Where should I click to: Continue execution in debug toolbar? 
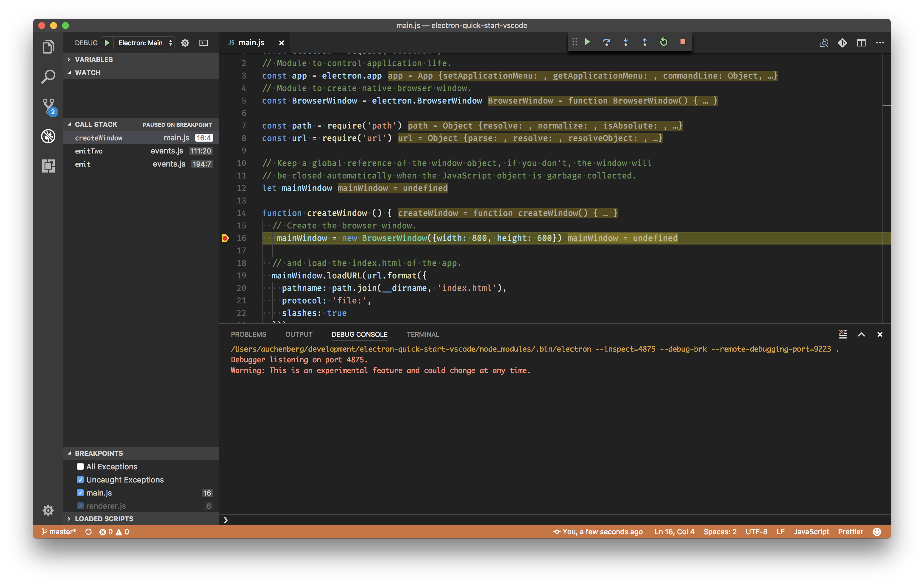(x=587, y=42)
